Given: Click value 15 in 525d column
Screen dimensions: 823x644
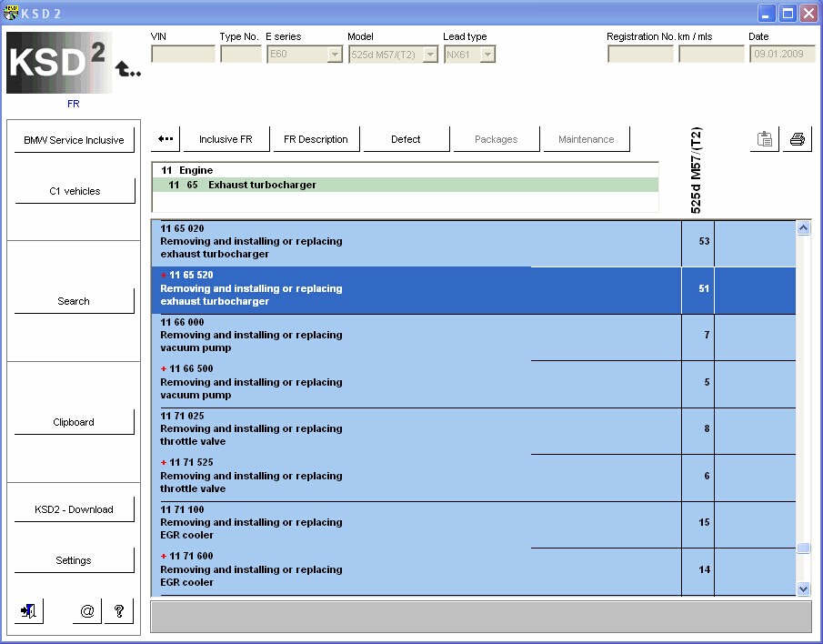Looking at the screenshot, I should pyautogui.click(x=704, y=522).
